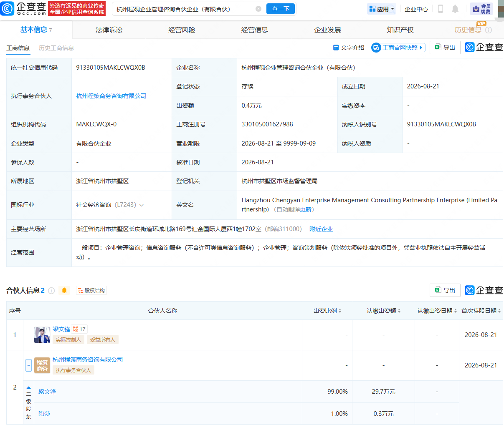Image resolution: width=504 pixels, height=425 pixels.
Task: Switch to the 知识产权 tab
Action: (400, 30)
